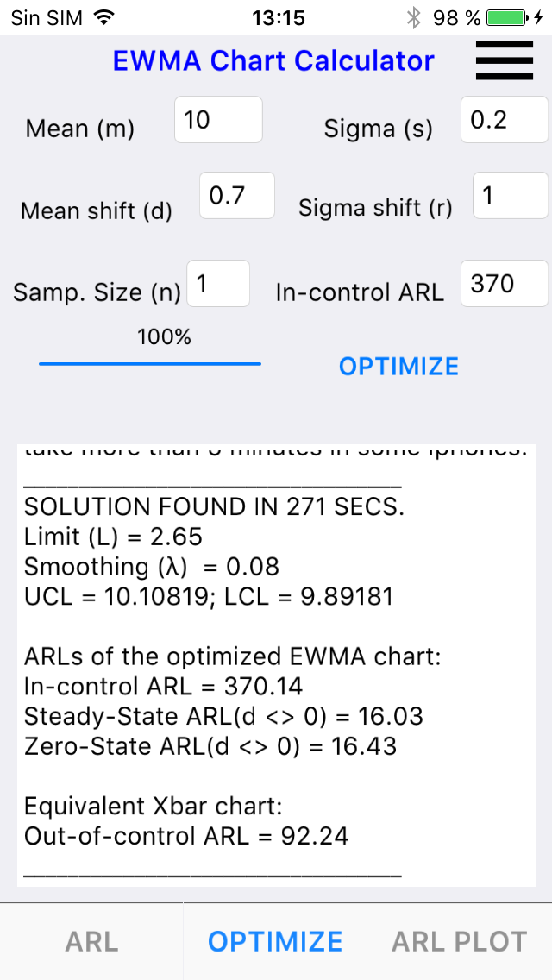Screen dimensions: 552x980
Task: Tap the Bluetooth status icon
Action: click(414, 17)
